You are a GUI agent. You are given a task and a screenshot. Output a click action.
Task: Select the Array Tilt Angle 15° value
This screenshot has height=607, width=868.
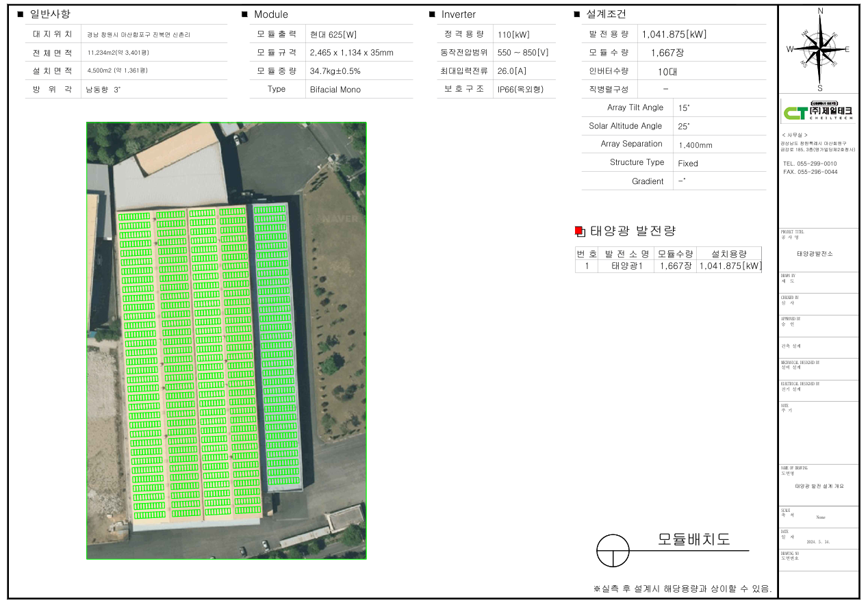(684, 108)
